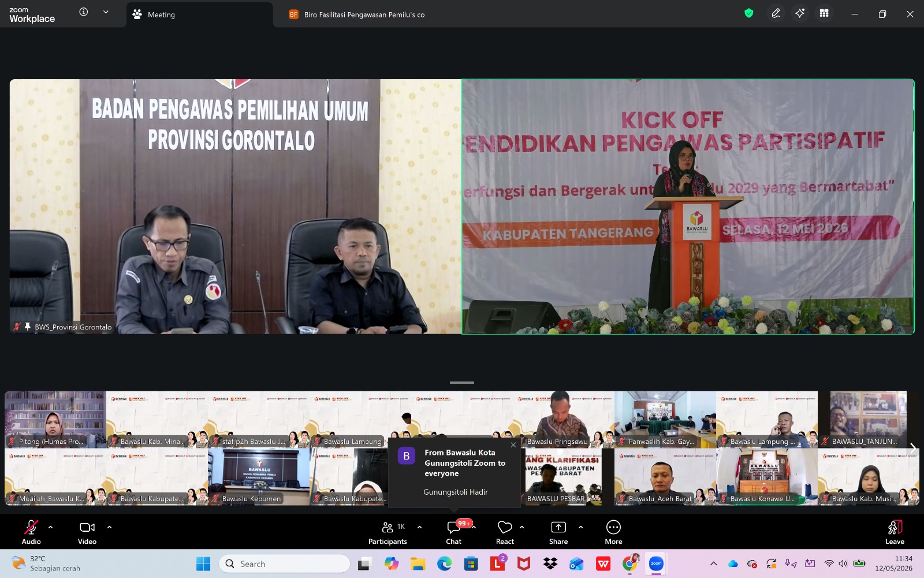Open the Participants panel
This screenshot has height=578, width=924.
[x=388, y=532]
